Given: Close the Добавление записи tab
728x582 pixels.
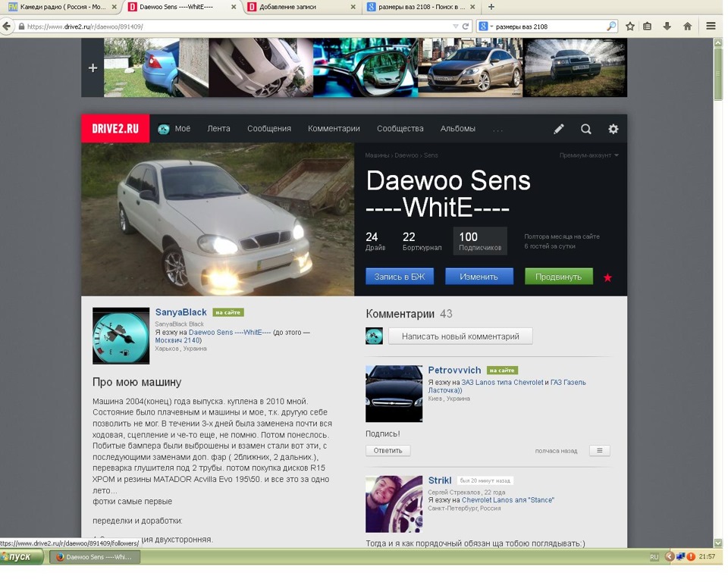Looking at the screenshot, I should pos(353,7).
